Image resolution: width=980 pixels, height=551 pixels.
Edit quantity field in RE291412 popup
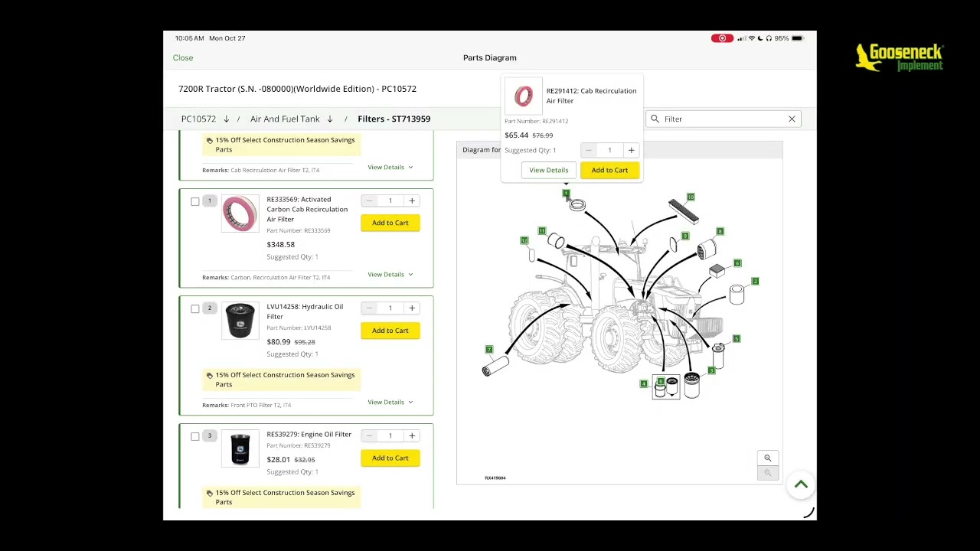[609, 151]
